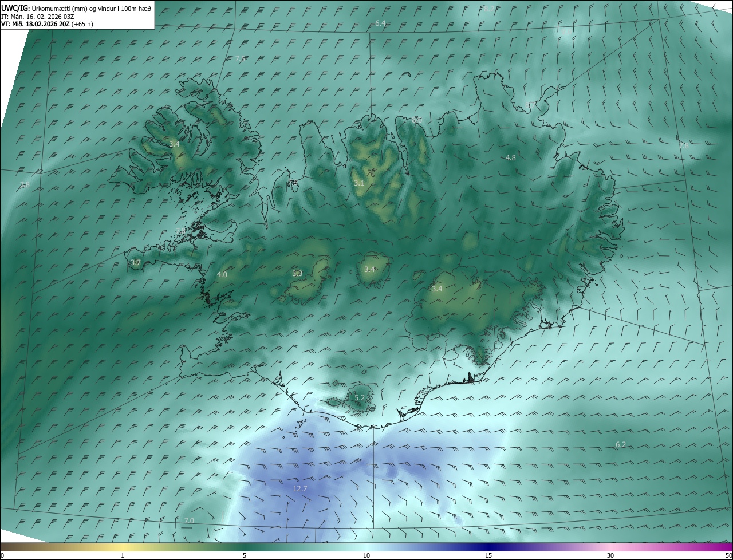Viewport: 733px width, 560px height.
Task: Click the '0' label at the scale's start
Action: click(x=2, y=555)
